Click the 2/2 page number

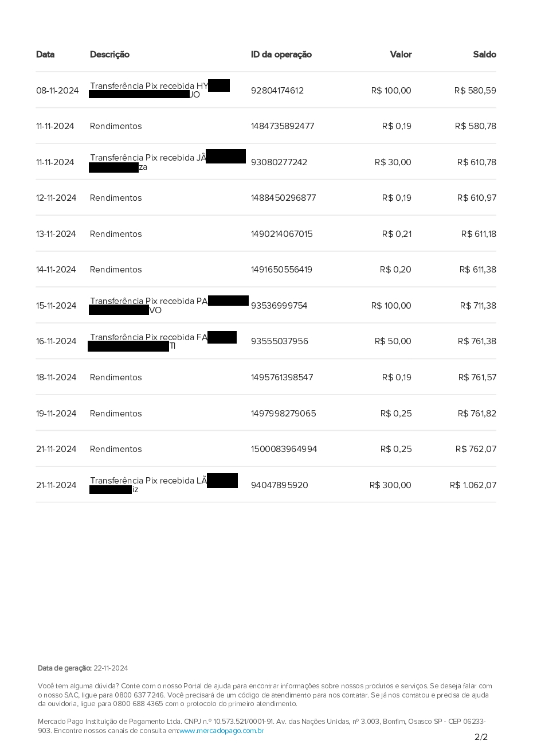pos(481,737)
